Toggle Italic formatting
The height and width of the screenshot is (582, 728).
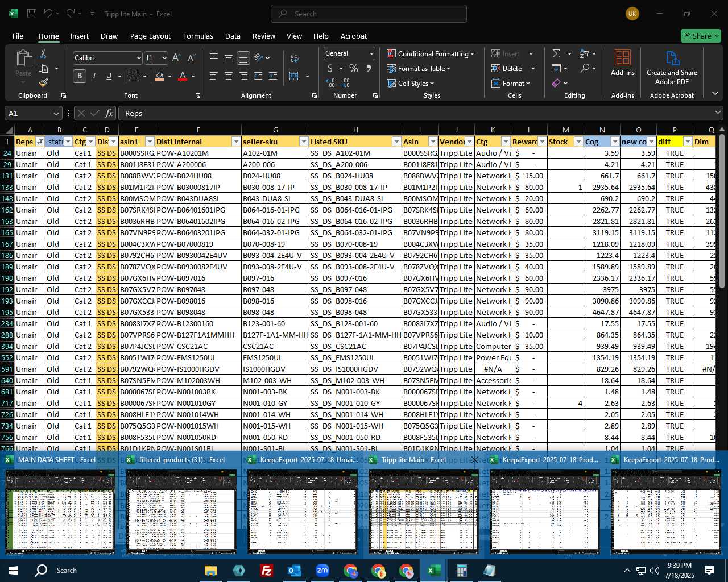click(x=94, y=76)
